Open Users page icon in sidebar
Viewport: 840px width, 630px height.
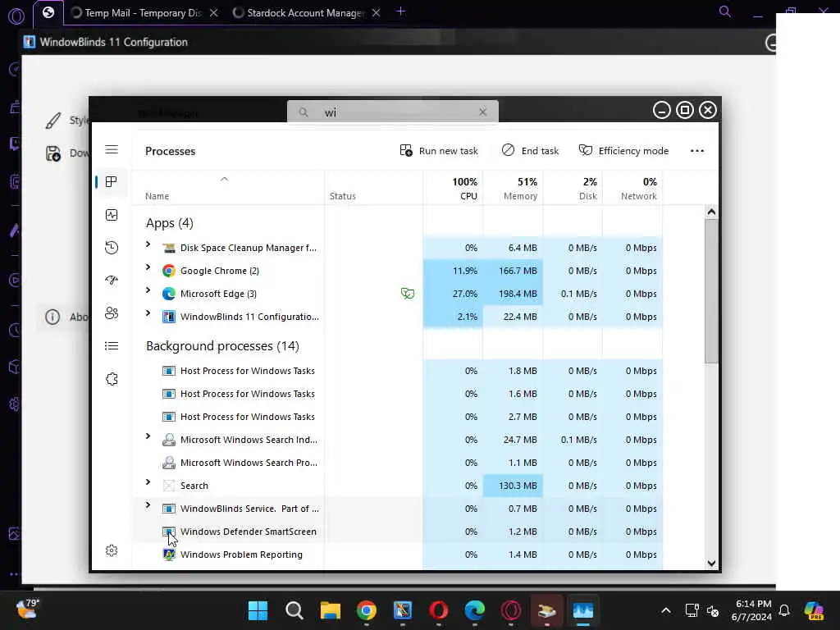tap(112, 313)
